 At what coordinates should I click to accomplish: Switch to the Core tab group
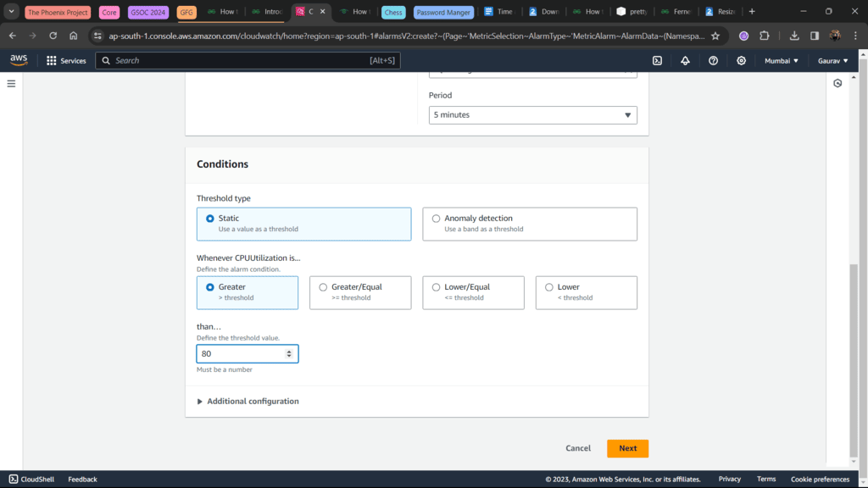click(109, 12)
